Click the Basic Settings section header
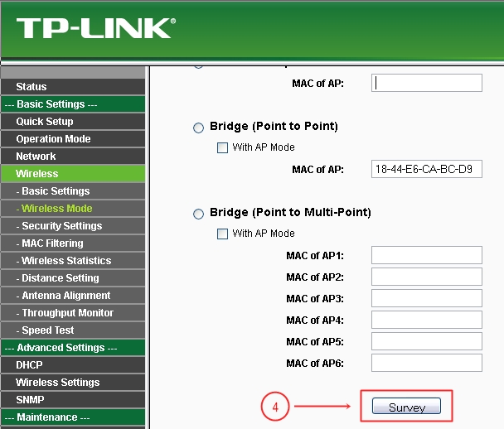This screenshot has width=504, height=429. pos(73,104)
